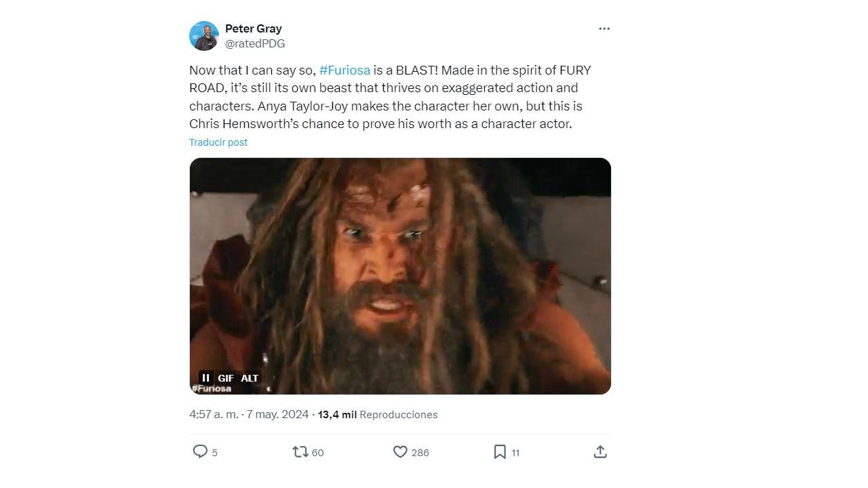Viewport: 868px width, 488px height.
Task: Open the @ratedPDG handle link
Action: click(x=255, y=43)
